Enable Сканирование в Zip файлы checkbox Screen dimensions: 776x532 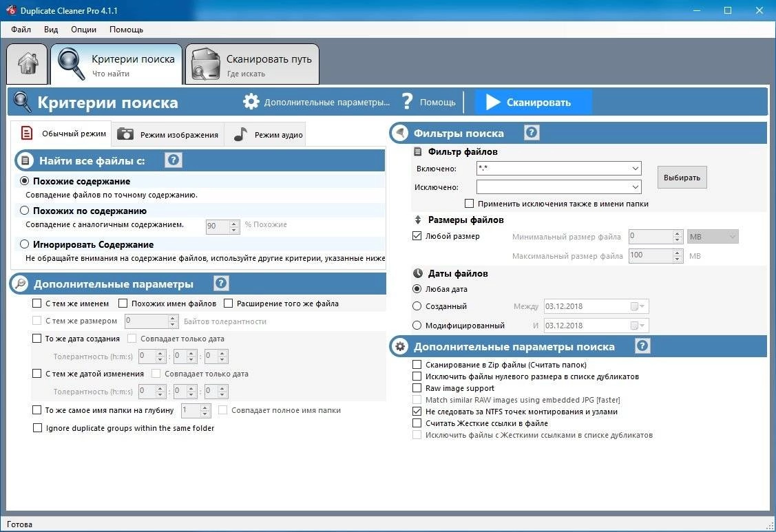[417, 364]
